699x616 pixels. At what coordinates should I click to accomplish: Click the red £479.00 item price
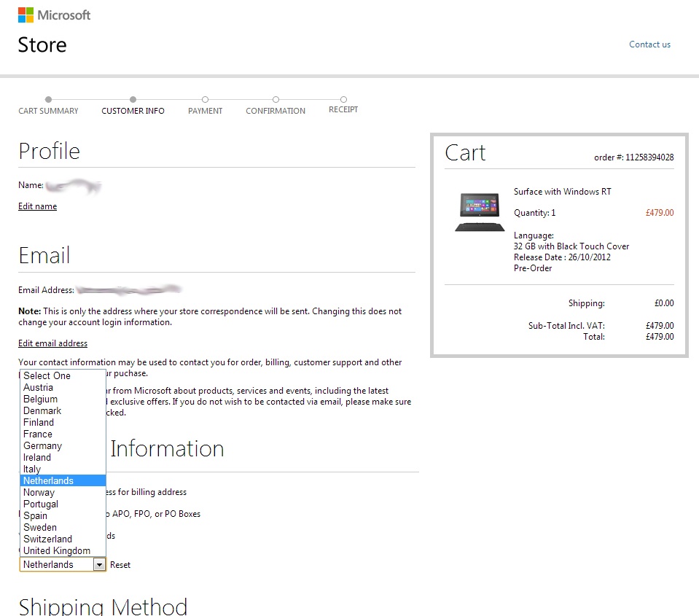660,213
